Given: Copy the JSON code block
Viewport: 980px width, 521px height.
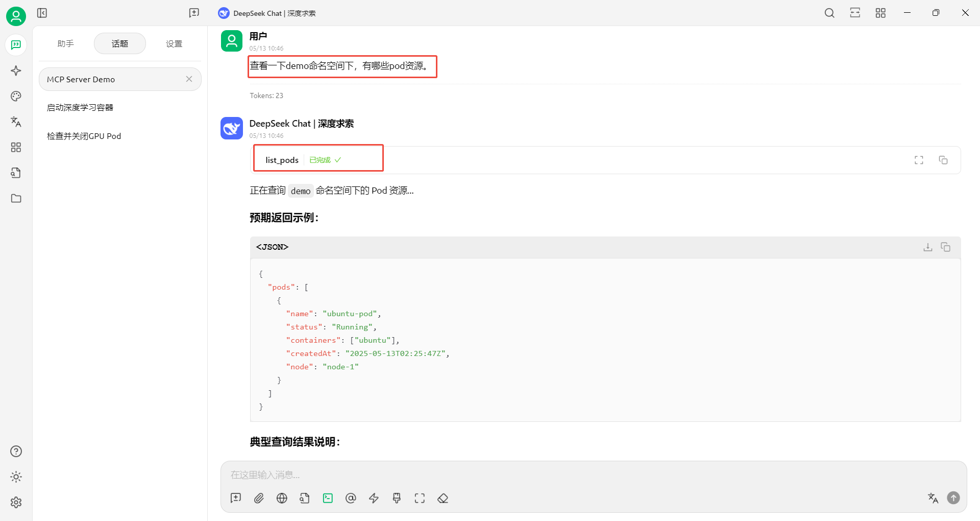Looking at the screenshot, I should pyautogui.click(x=945, y=247).
